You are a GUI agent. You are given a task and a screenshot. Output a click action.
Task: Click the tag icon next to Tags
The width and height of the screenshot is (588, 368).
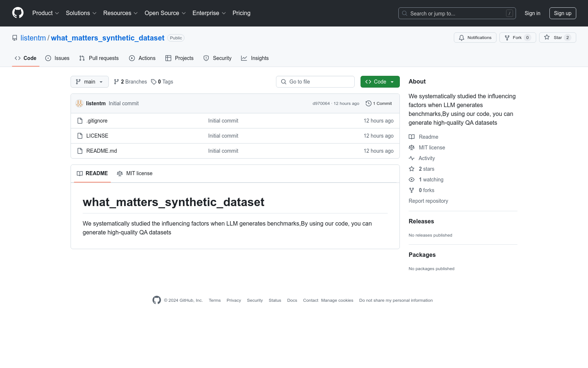154,82
